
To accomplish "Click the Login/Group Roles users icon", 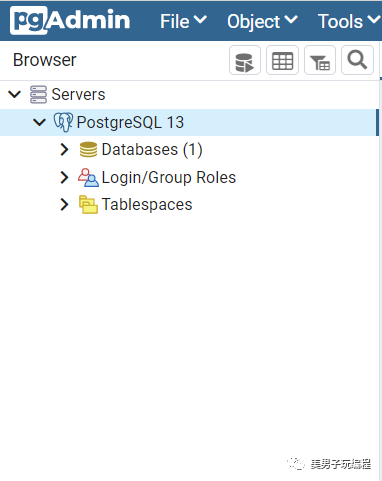I will (88, 177).
